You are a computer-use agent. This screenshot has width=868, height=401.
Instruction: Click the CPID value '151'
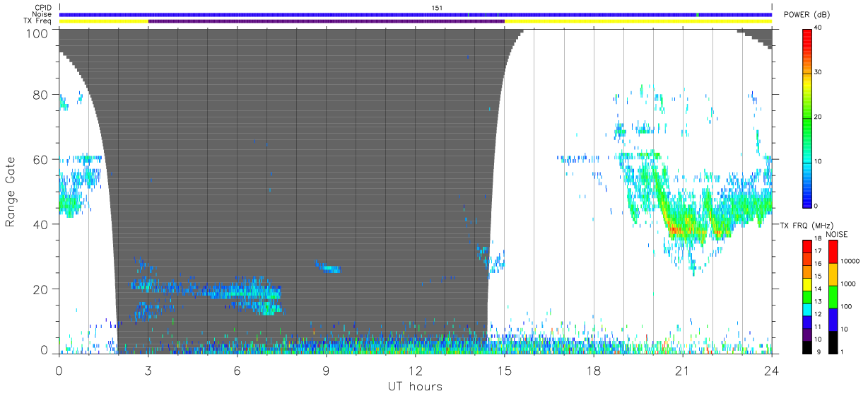click(437, 8)
